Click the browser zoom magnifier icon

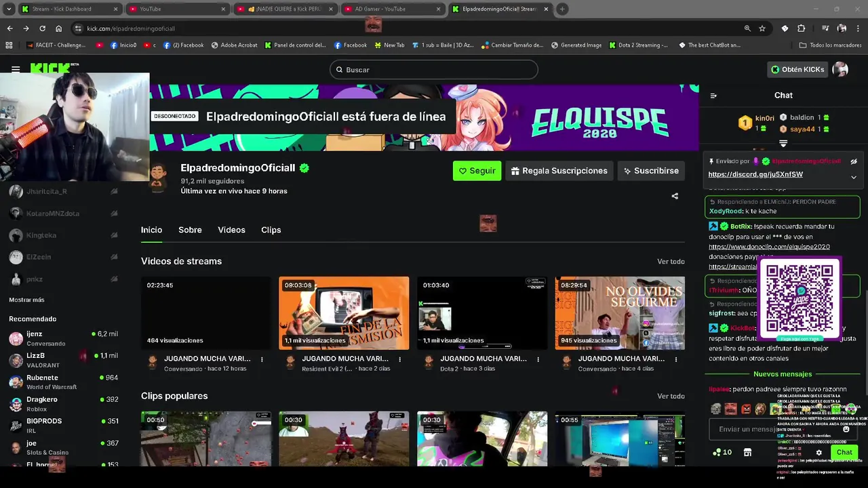pyautogui.click(x=747, y=28)
